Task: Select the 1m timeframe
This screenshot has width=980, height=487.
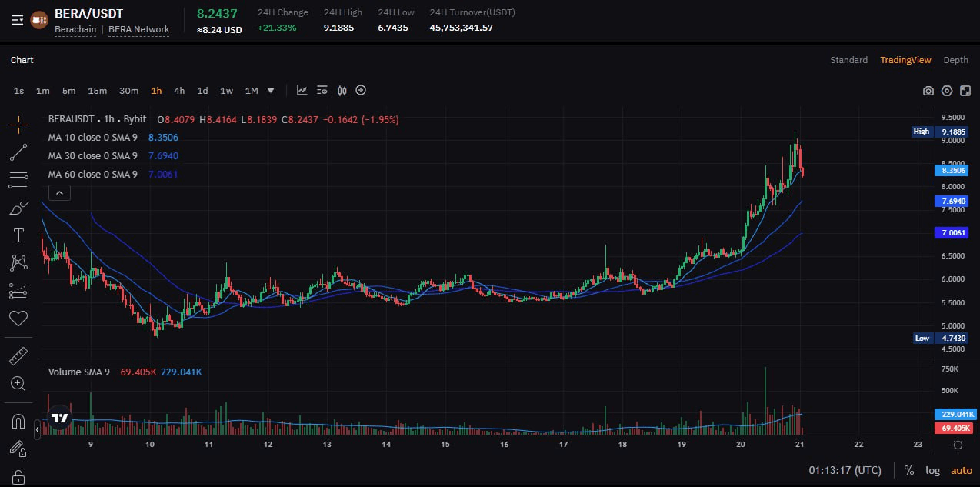Action: pos(43,91)
